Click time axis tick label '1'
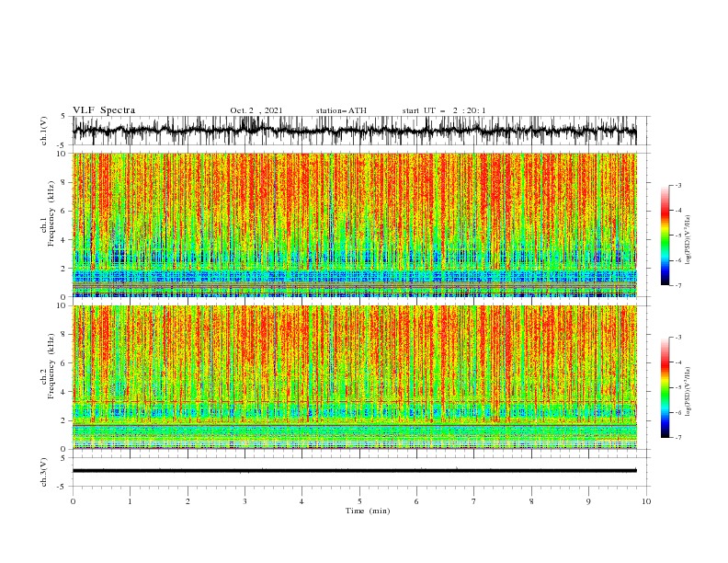Image resolution: width=728 pixels, height=563 pixels. click(x=130, y=501)
